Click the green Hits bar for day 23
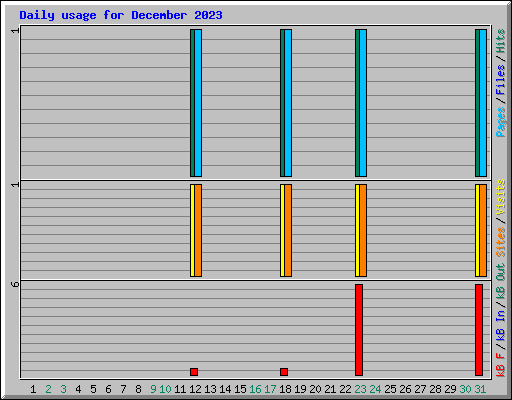512x400 pixels. click(x=357, y=103)
